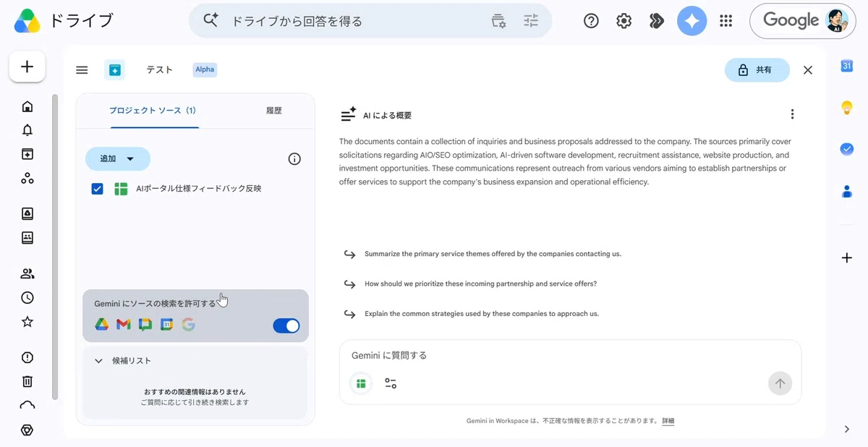Open Keep in the side panel

coord(847,108)
